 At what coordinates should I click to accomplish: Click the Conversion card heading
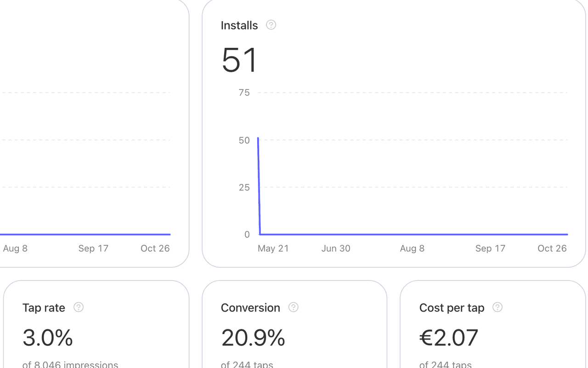click(250, 308)
